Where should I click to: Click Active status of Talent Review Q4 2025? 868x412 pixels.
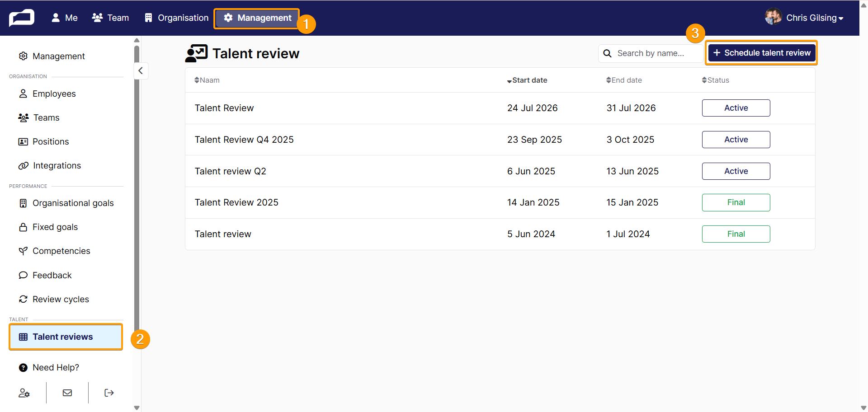pos(736,140)
